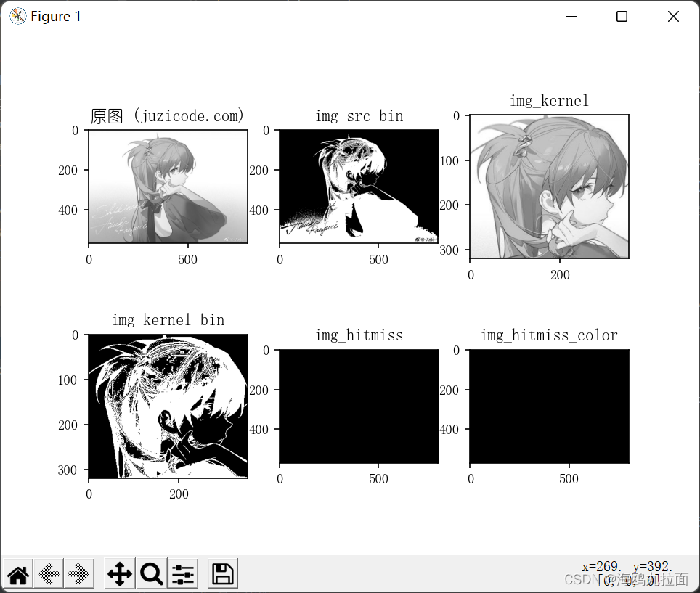
Task: Go back to previous view arrow
Action: [x=49, y=574]
